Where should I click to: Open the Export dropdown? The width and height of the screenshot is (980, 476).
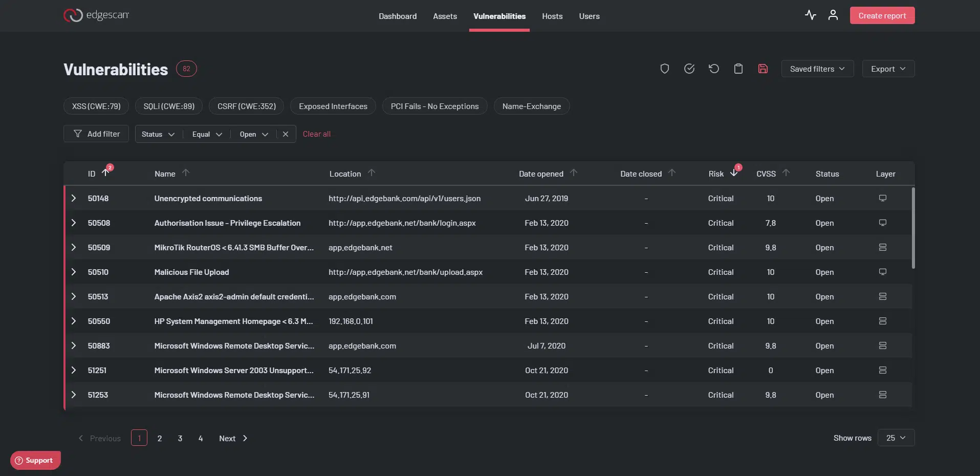(x=888, y=69)
